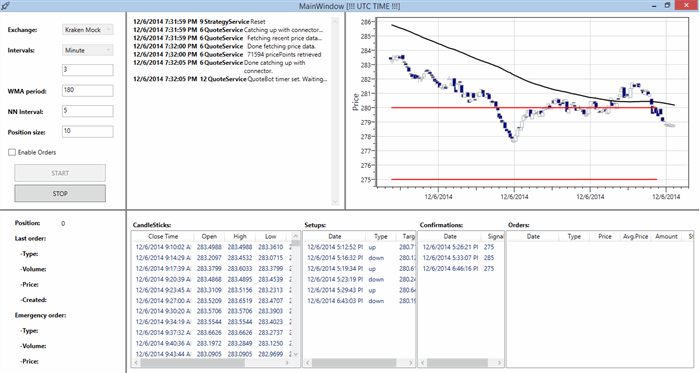
Task: Click the CandleSticks horizontal scrollbar thumb
Action: click(x=192, y=363)
